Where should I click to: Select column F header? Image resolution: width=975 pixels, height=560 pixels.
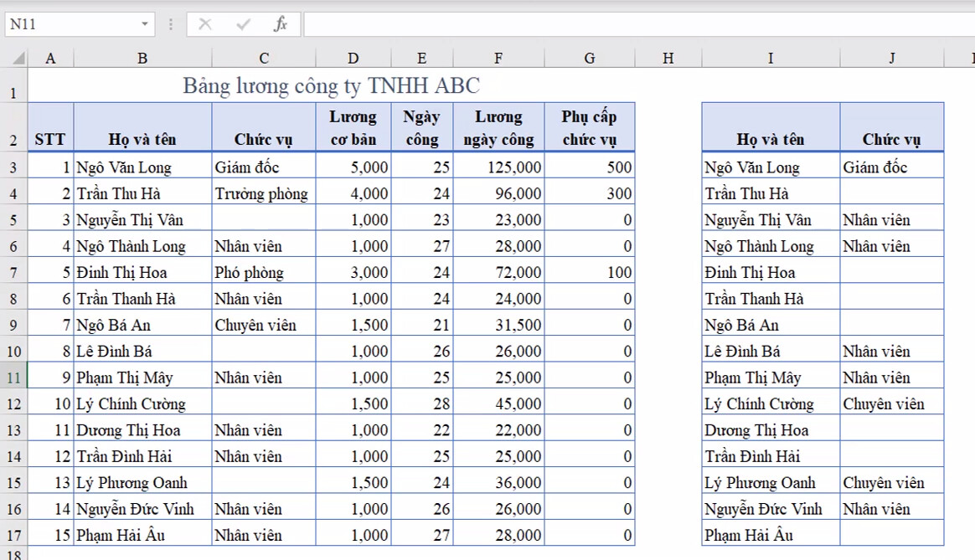pos(498,58)
